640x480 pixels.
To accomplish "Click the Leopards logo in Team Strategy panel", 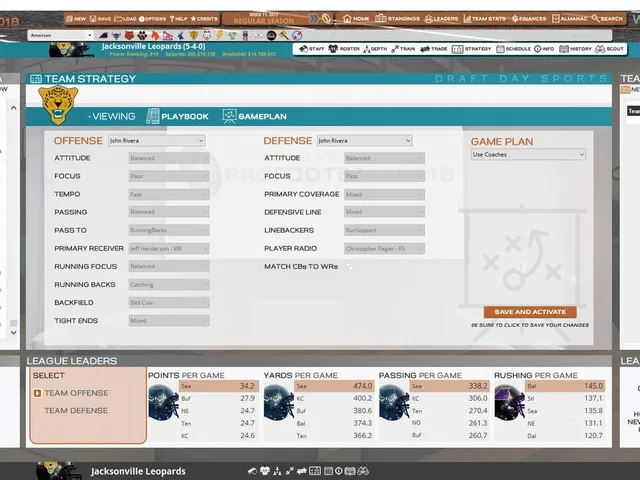I will tap(58, 105).
